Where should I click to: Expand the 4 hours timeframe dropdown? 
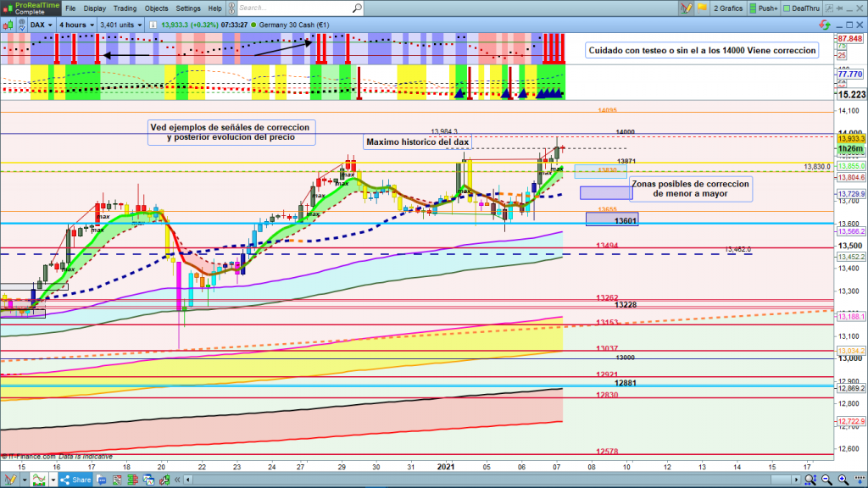click(76, 25)
